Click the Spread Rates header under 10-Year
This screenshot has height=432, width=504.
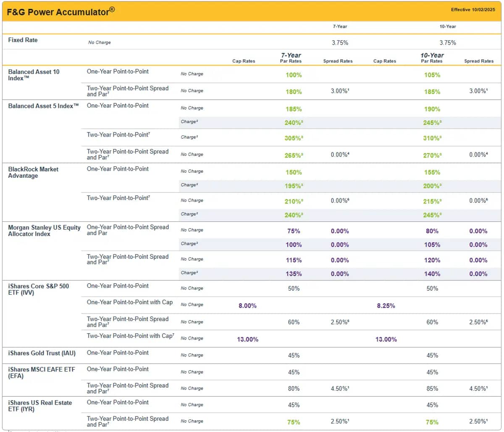(479, 61)
